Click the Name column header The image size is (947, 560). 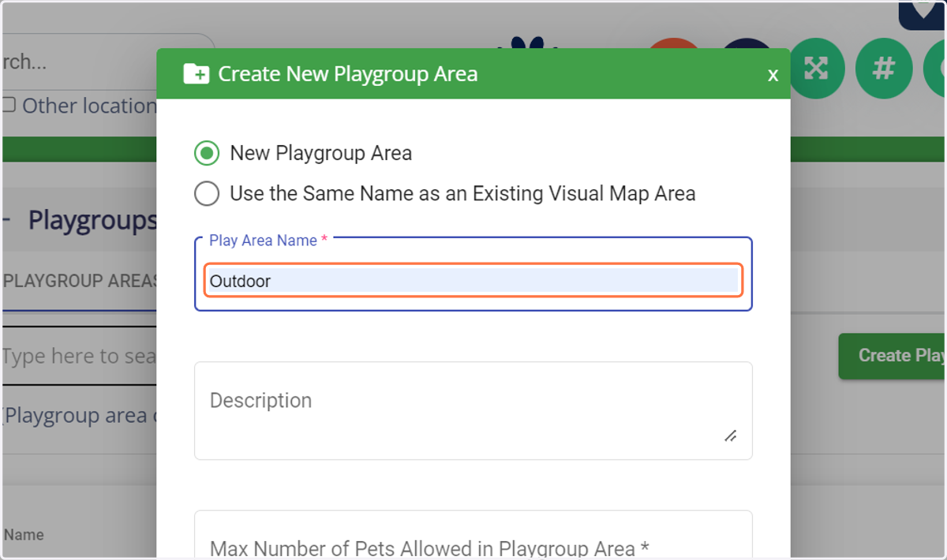pos(24,535)
